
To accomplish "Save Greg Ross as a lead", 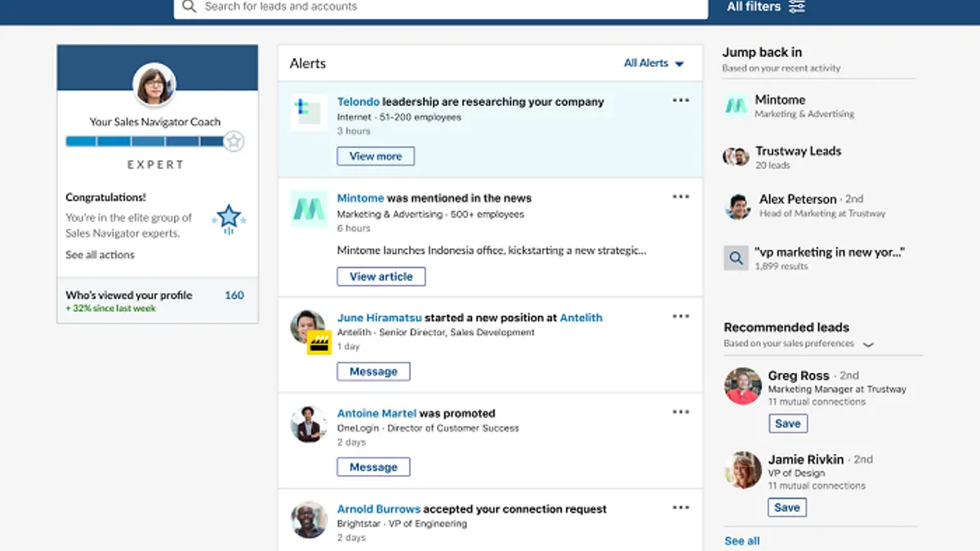I will [788, 424].
